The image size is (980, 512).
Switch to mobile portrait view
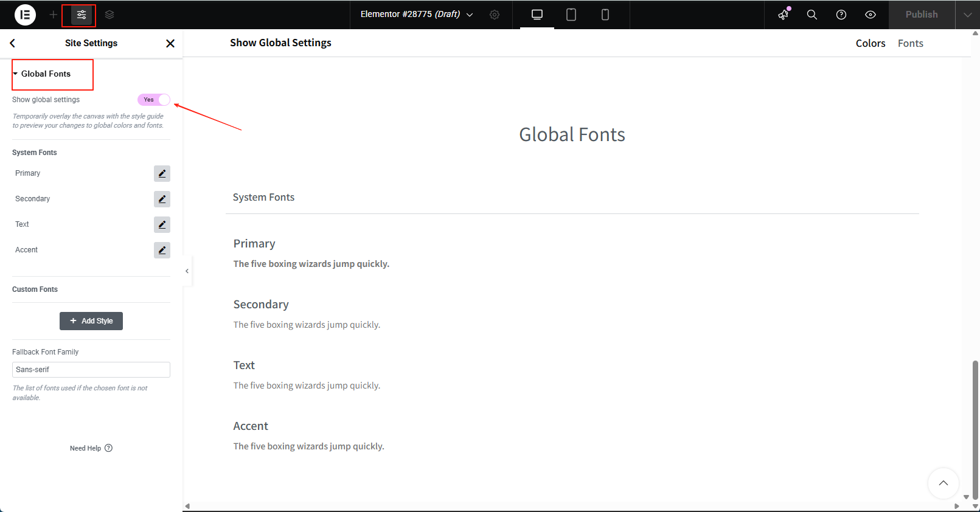point(605,15)
